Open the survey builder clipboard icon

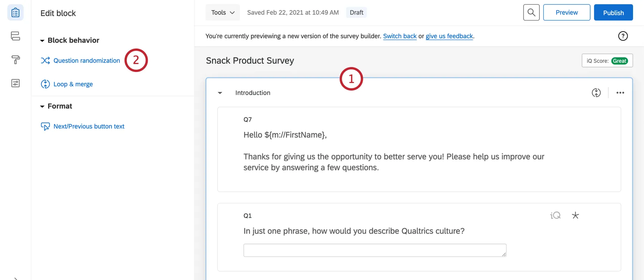[x=16, y=13]
